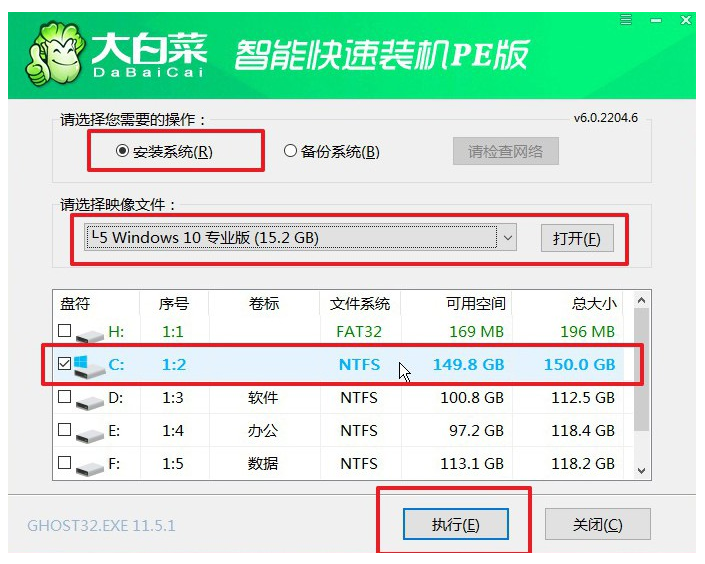Click the partition list scroll down arrow
The image size is (705, 564).
point(642,470)
